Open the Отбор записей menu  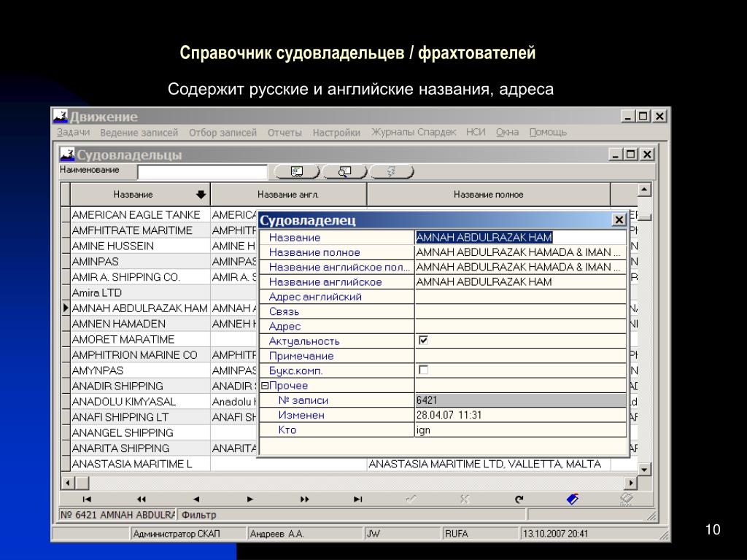point(222,133)
